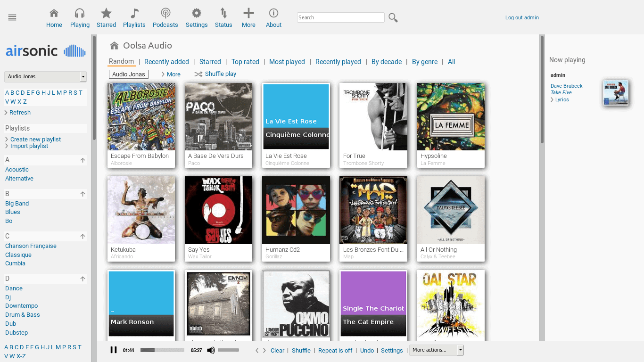Screen dimensions: 644x362
Task: Pause playback with the pause icon
Action: [114, 350]
